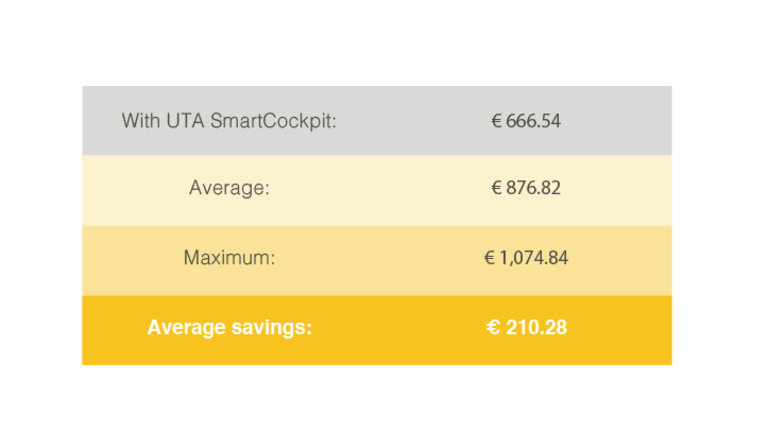Screen dimensions: 768x432
Task: Click the number 876.82 digits
Action: point(533,188)
